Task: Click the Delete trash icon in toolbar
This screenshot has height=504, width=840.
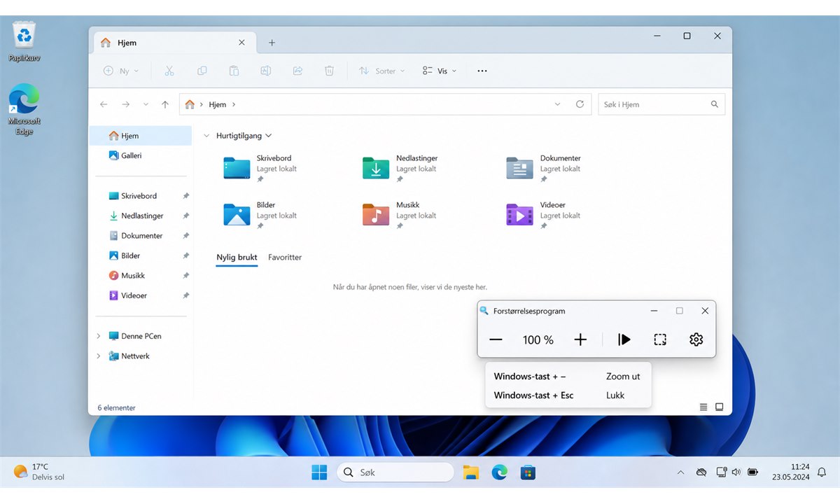Action: pos(329,71)
